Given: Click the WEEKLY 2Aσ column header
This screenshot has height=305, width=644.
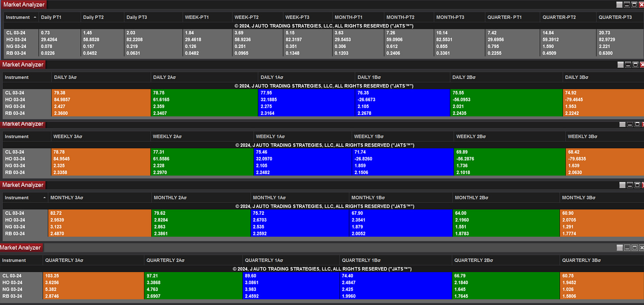Looking at the screenshot, I should tap(202, 137).
